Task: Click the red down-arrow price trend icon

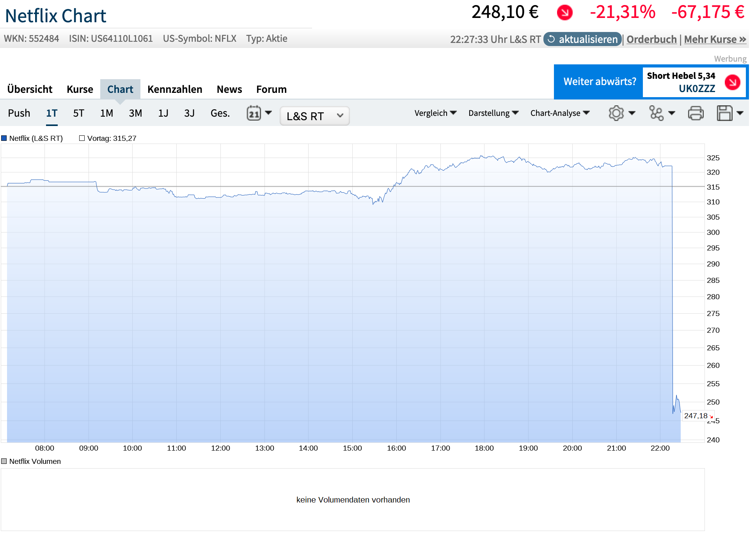Action: click(x=564, y=12)
